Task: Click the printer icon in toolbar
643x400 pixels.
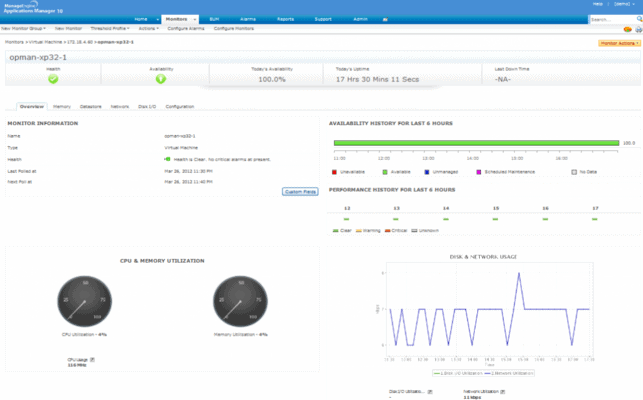Action: [638, 30]
